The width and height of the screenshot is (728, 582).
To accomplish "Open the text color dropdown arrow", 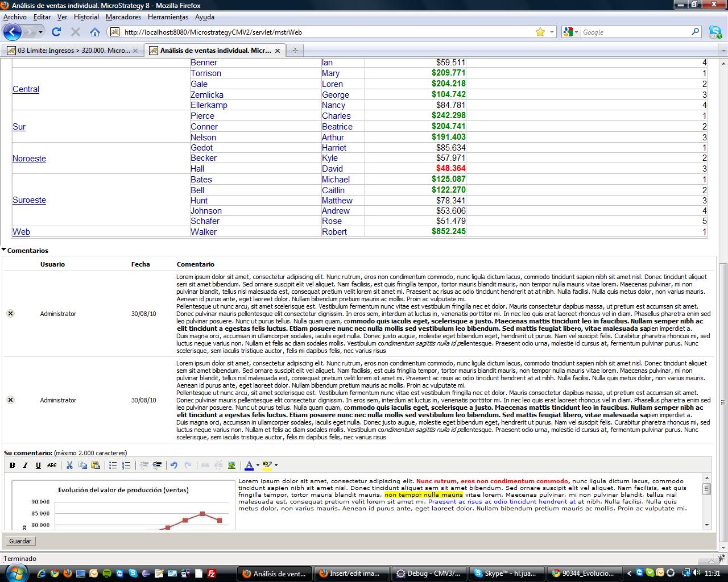I will coord(258,465).
